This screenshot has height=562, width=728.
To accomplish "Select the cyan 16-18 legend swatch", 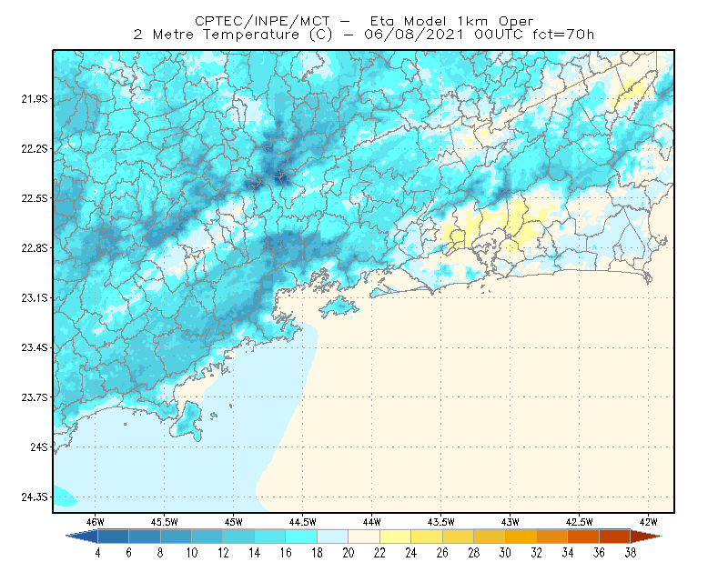I will (301, 537).
